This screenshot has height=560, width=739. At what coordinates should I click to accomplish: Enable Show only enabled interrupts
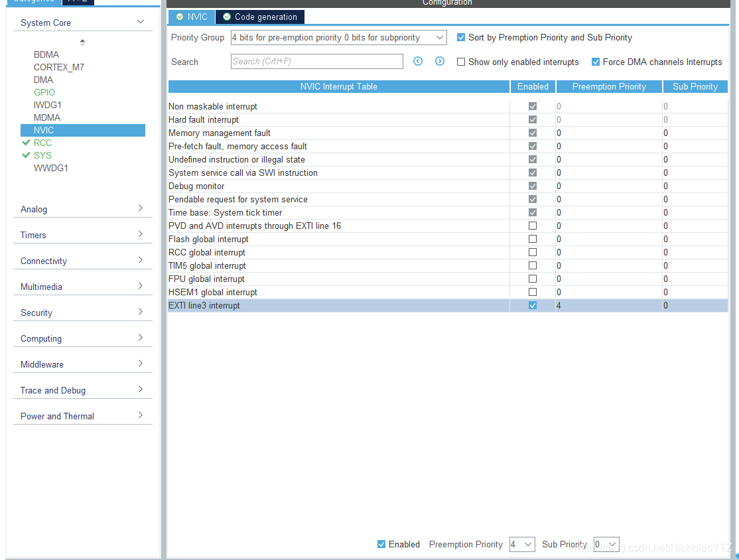point(461,62)
